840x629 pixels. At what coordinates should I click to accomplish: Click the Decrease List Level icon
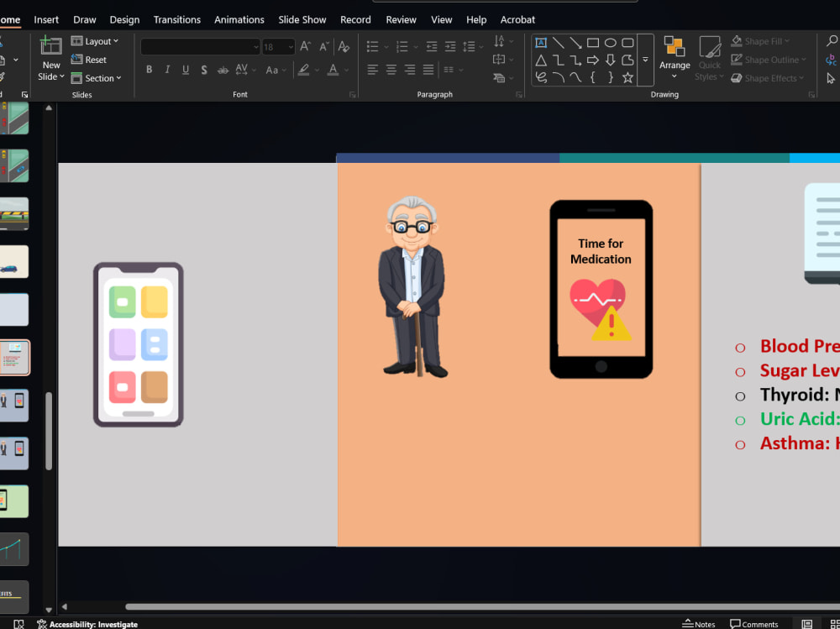[432, 47]
